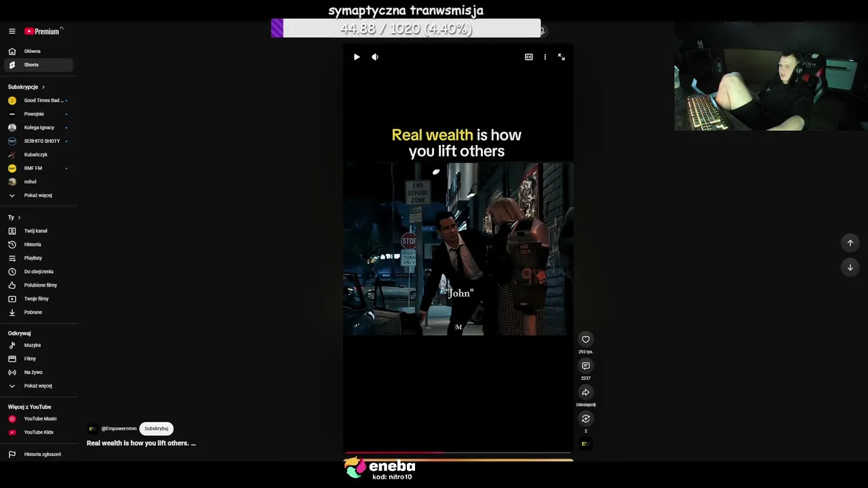
Task: Select Shorts in the sidebar
Action: 39,65
